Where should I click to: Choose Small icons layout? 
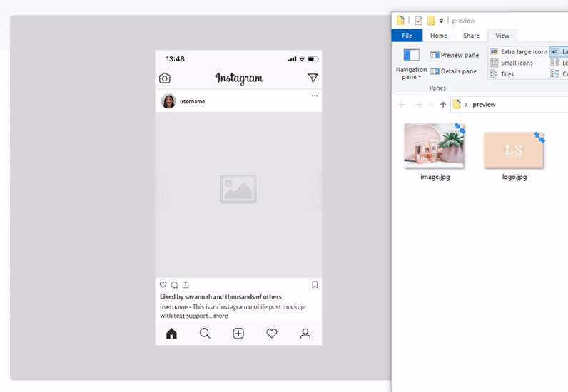[511, 63]
